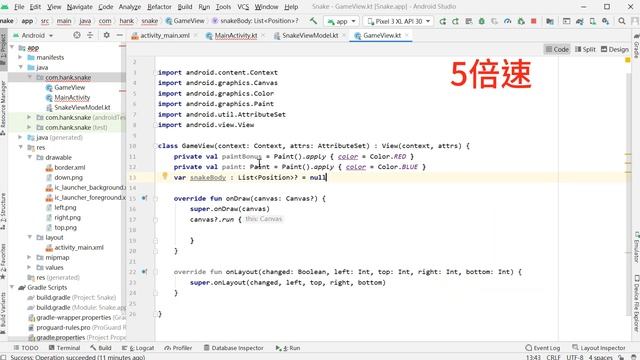Collapse the java folder
The width and height of the screenshot is (640, 360).
[20, 67]
